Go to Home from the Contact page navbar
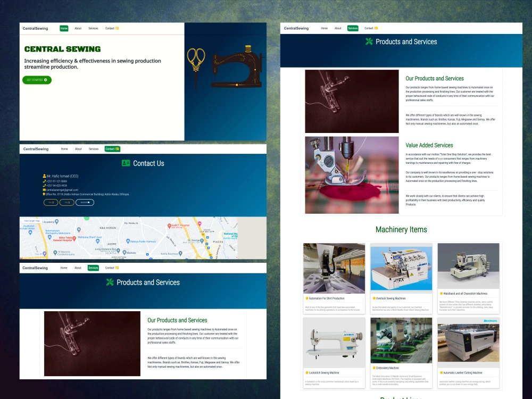 [x=64, y=149]
